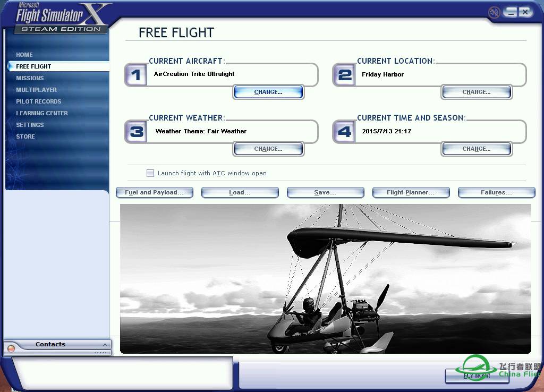Open the Flight Planner
Image resolution: width=544 pixels, height=392 pixels.
(411, 192)
